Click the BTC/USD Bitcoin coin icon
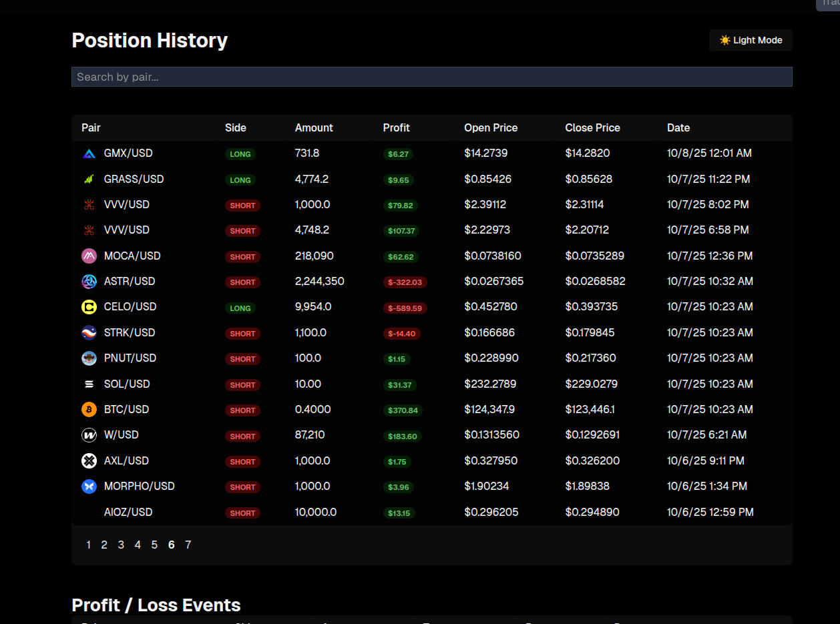The height and width of the screenshot is (624, 840). coord(89,409)
